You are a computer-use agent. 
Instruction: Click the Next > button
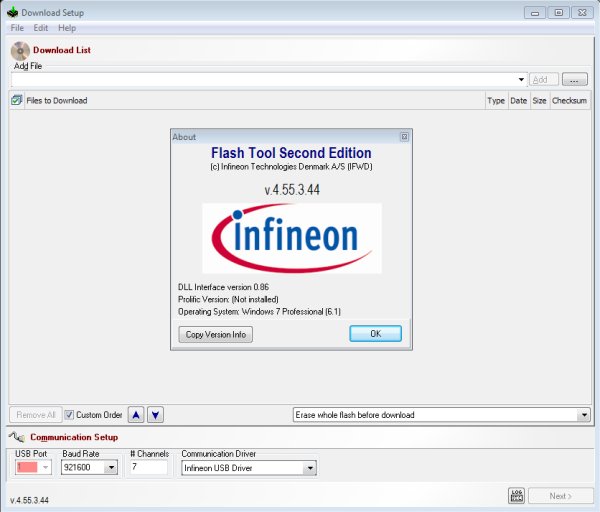(561, 496)
